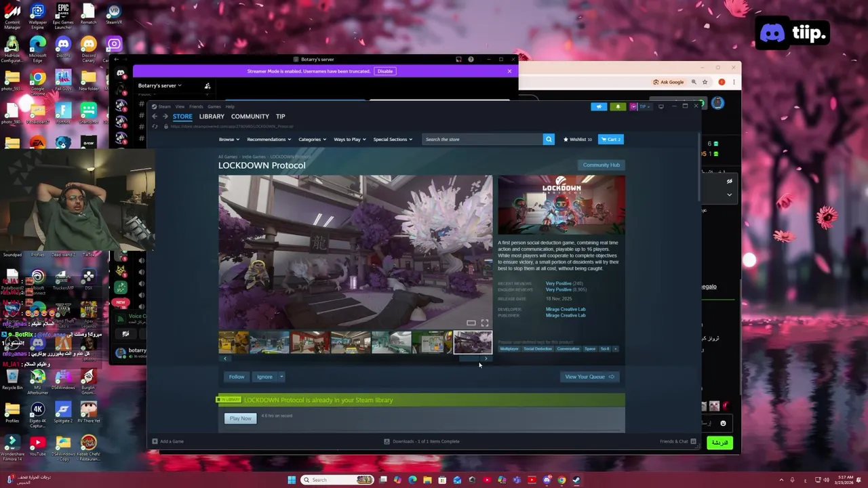This screenshot has width=868, height=488.
Task: Expand more tags with plus button
Action: [x=615, y=348]
